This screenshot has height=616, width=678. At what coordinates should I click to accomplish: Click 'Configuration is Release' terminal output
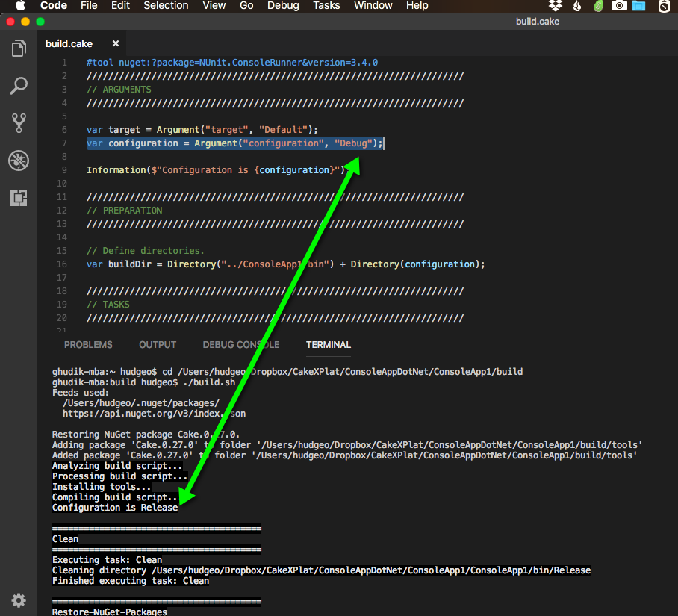[x=115, y=508]
